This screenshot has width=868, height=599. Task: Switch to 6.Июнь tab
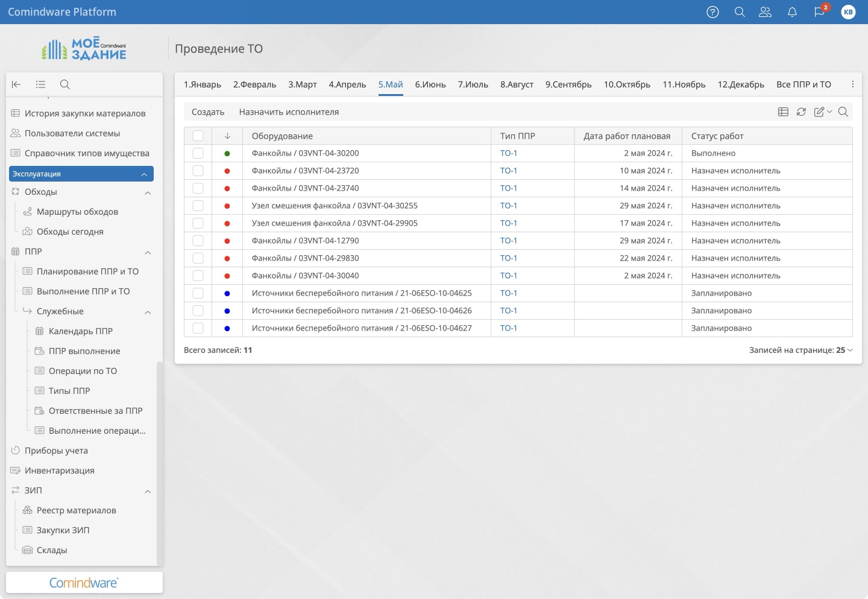430,84
